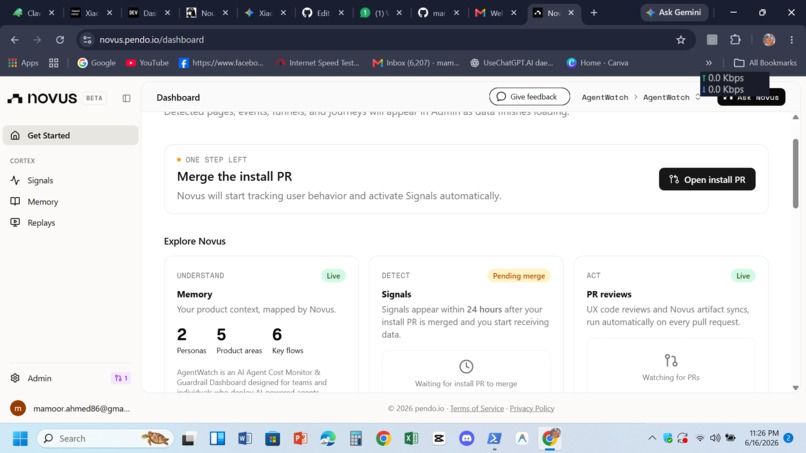Open the Apps bookmark shortcut

[24, 63]
